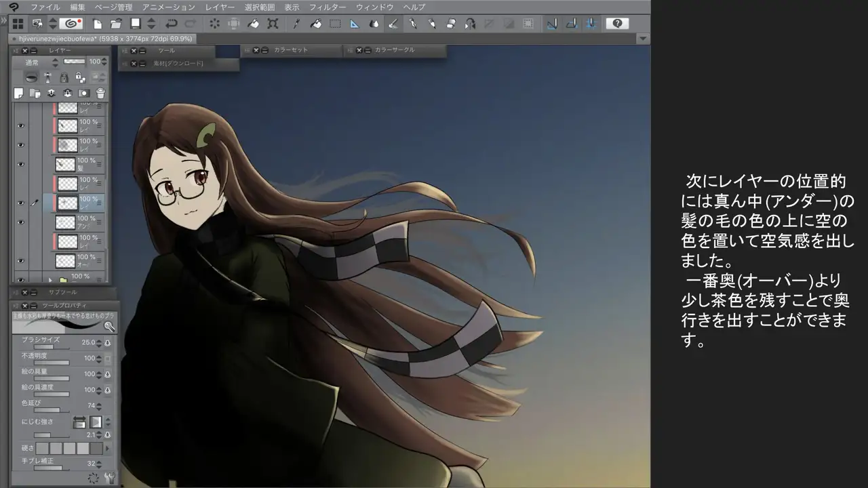
Task: Expand the folder layer disclosure triangle
Action: pos(50,279)
